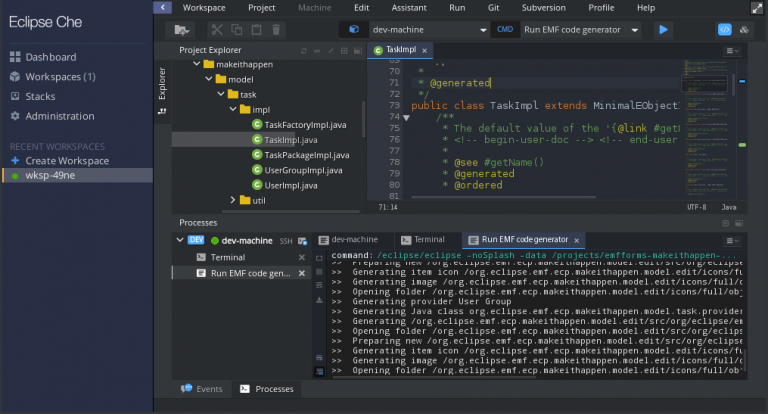The image size is (768, 414).
Task: Click Create Workspace link
Action: [x=67, y=161]
